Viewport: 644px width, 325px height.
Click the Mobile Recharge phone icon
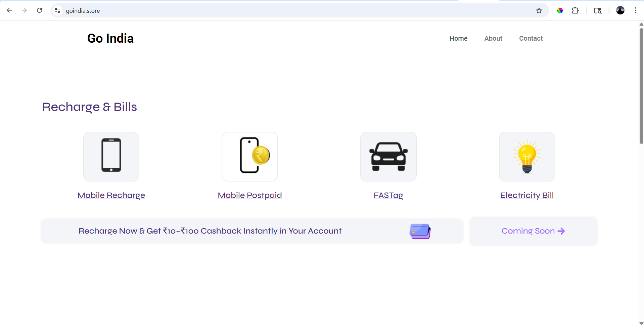tap(111, 156)
